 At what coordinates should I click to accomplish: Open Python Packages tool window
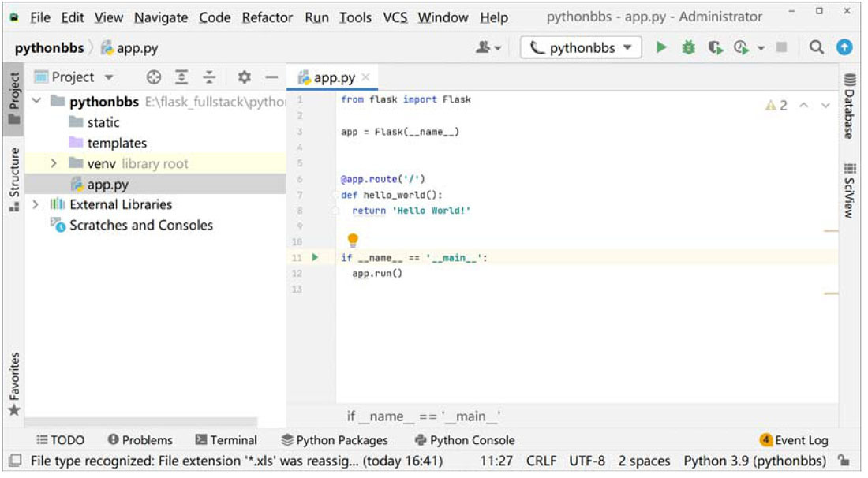(x=335, y=440)
